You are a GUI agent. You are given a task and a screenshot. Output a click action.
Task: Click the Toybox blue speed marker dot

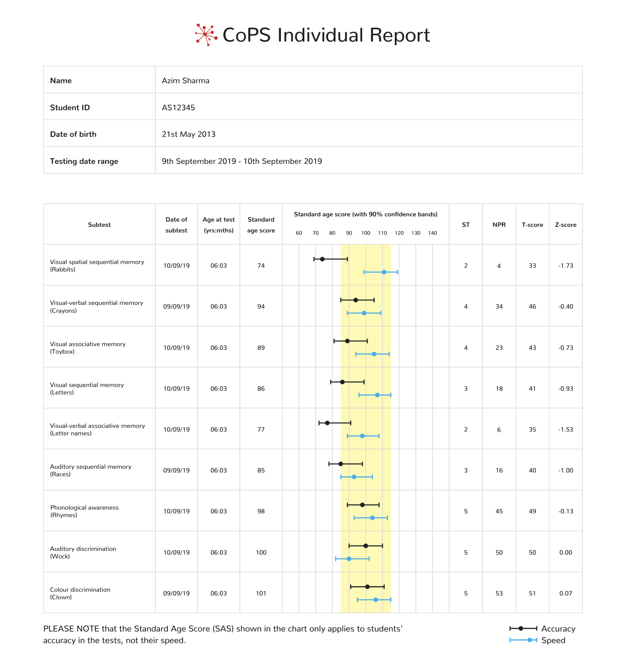coord(374,354)
